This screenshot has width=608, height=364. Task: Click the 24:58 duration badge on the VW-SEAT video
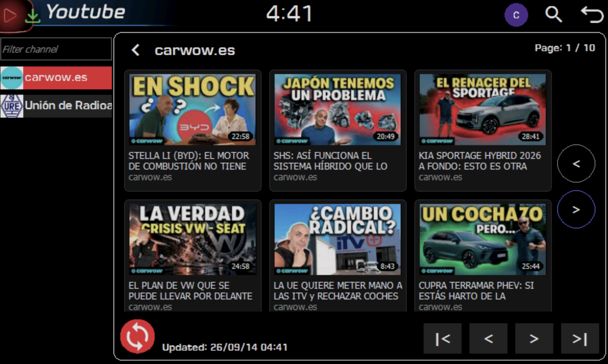click(x=240, y=266)
